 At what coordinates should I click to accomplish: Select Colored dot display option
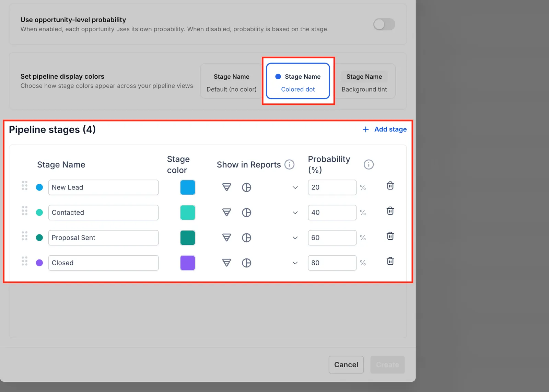pos(298,81)
